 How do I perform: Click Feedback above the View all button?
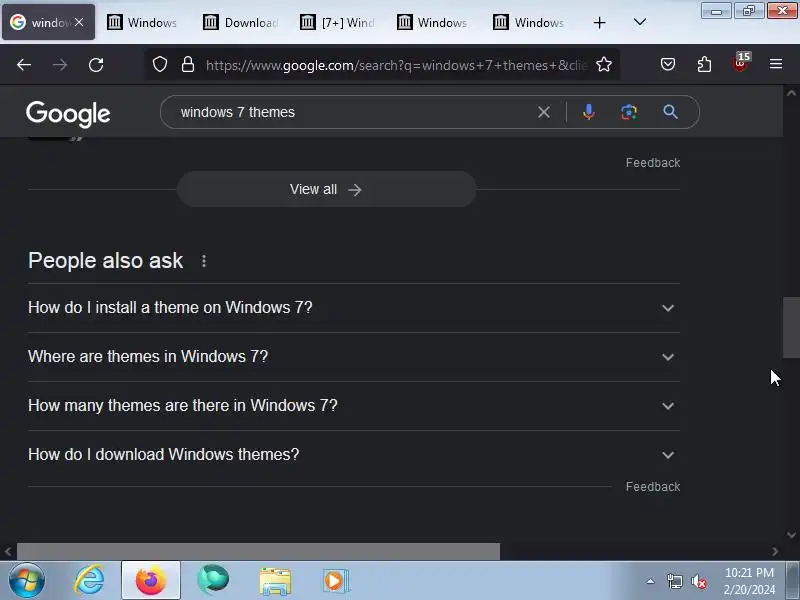click(653, 163)
